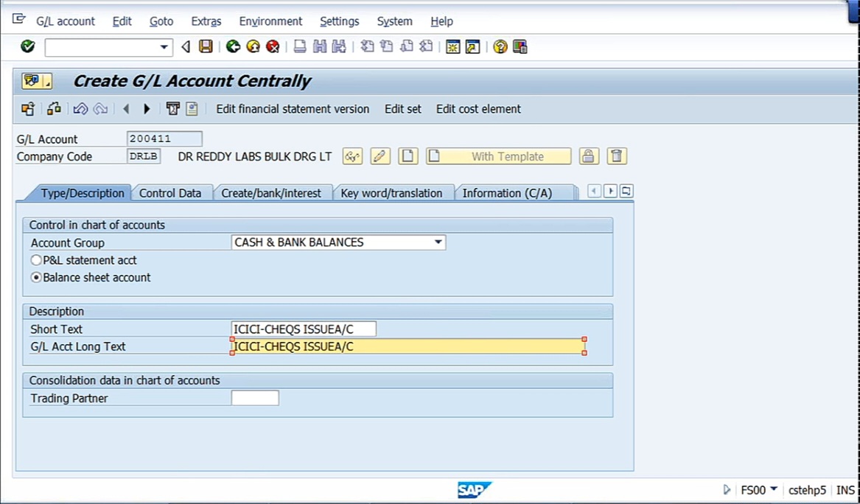Click the Display glasses button
The image size is (860, 504).
[352, 156]
